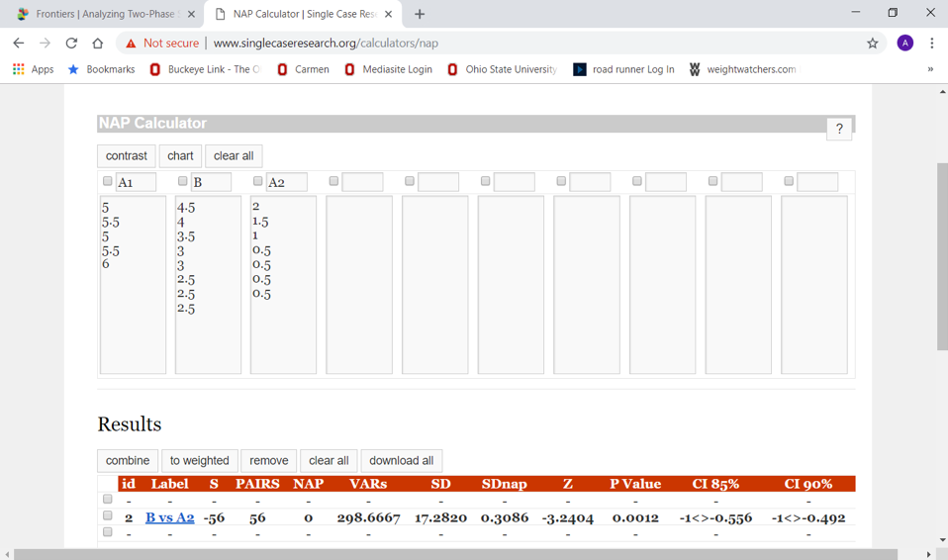The width and height of the screenshot is (948, 560).
Task: Open the B vs A2 result link
Action: coord(170,517)
